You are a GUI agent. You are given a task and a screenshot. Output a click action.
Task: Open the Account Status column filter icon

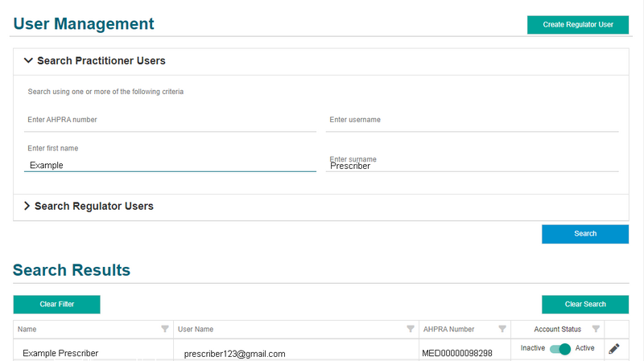[596, 329]
